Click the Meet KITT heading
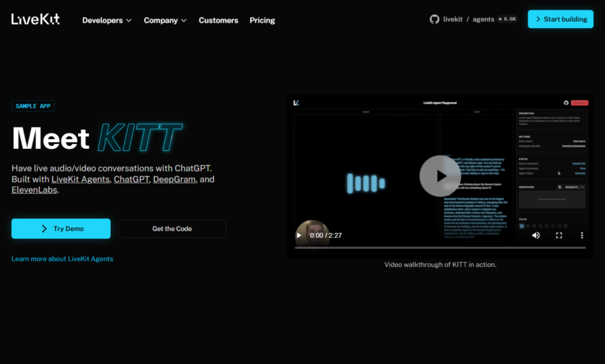The width and height of the screenshot is (605, 364). 97,138
